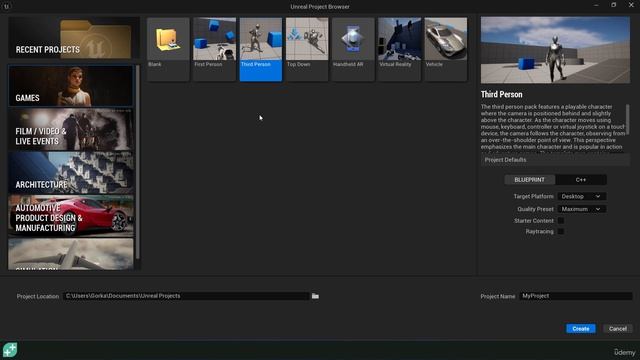The image size is (640, 360).
Task: Click the Quality Preset label
Action: click(x=535, y=209)
